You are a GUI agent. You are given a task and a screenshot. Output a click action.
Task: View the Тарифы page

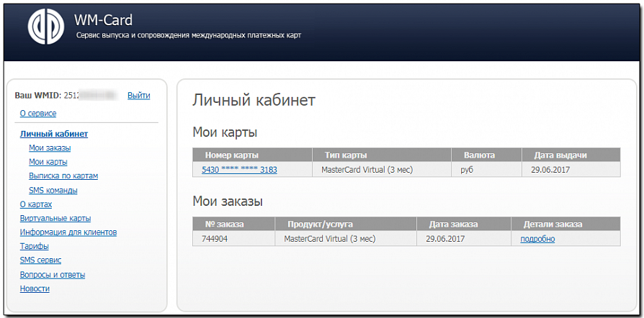tap(34, 246)
